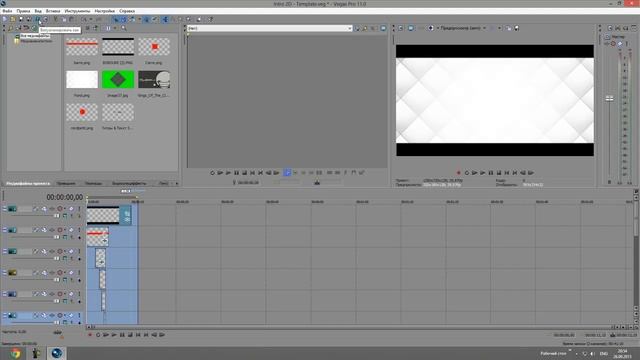
Task: Open media views dropdown arrow
Action: tap(114, 28)
